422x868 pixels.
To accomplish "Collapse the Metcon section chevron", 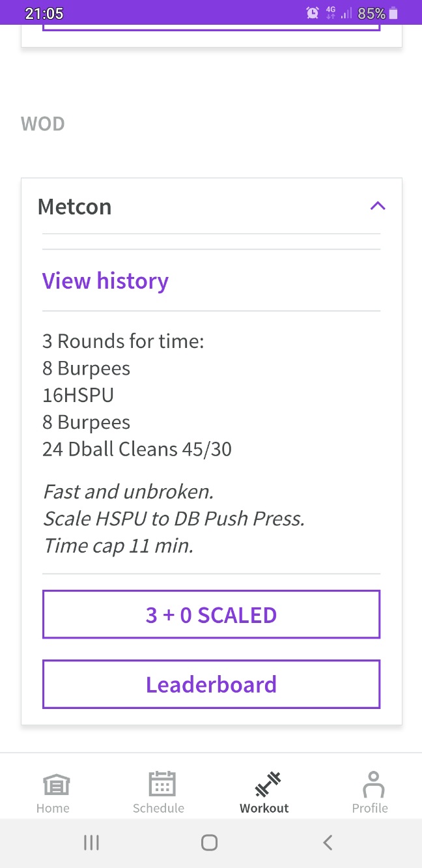I will coord(378,206).
